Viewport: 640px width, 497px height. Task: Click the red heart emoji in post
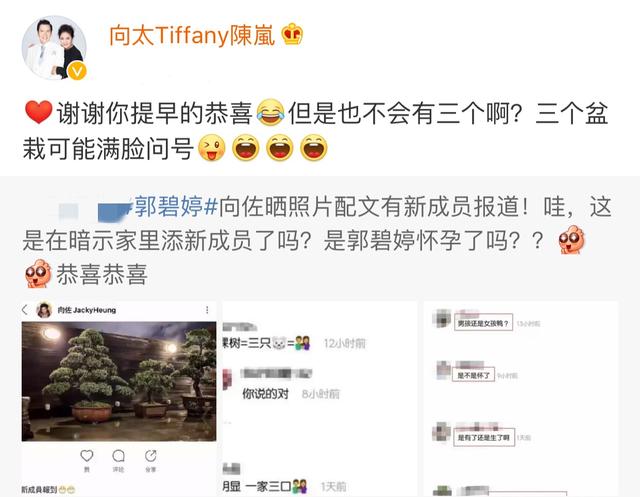pos(38,113)
